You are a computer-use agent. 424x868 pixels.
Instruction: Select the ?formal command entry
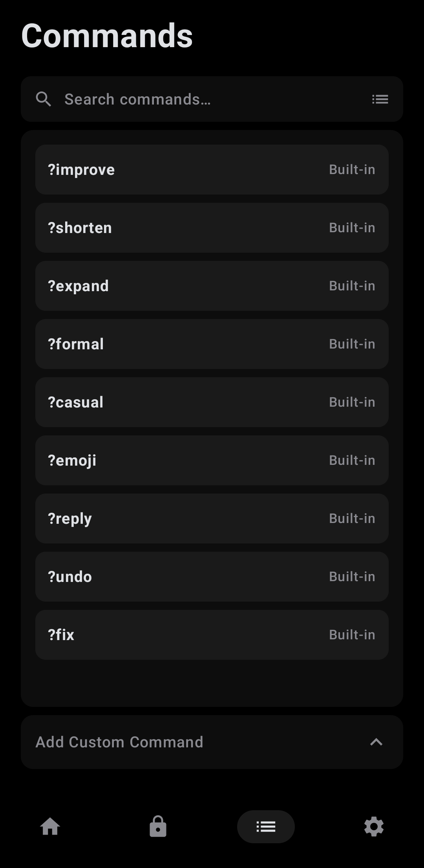pyautogui.click(x=212, y=344)
